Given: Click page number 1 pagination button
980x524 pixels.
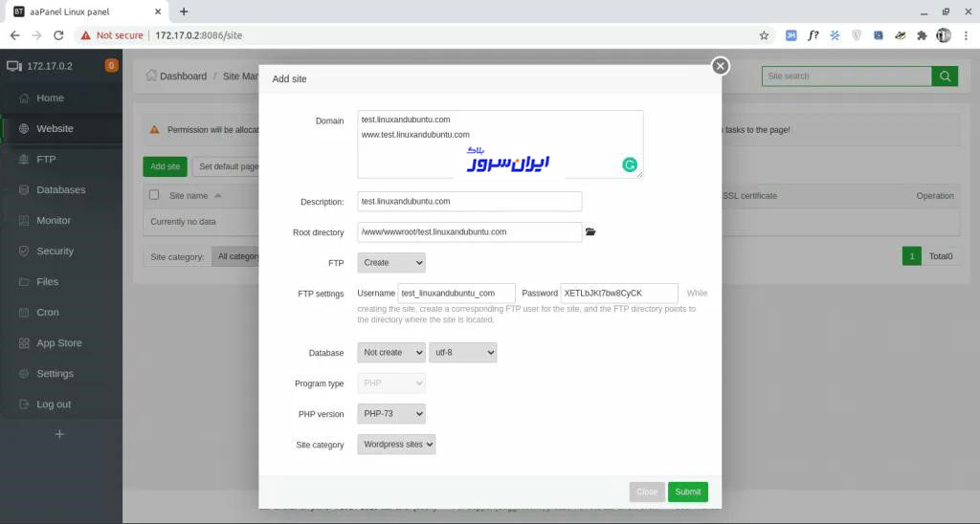Looking at the screenshot, I should coord(911,256).
